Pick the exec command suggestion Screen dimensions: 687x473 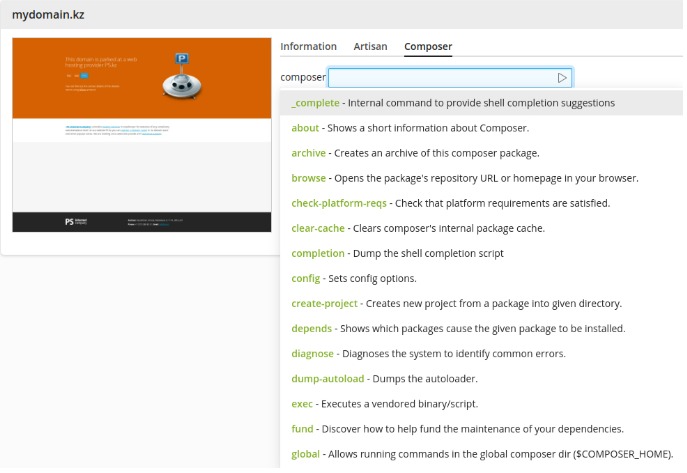[x=481, y=404]
